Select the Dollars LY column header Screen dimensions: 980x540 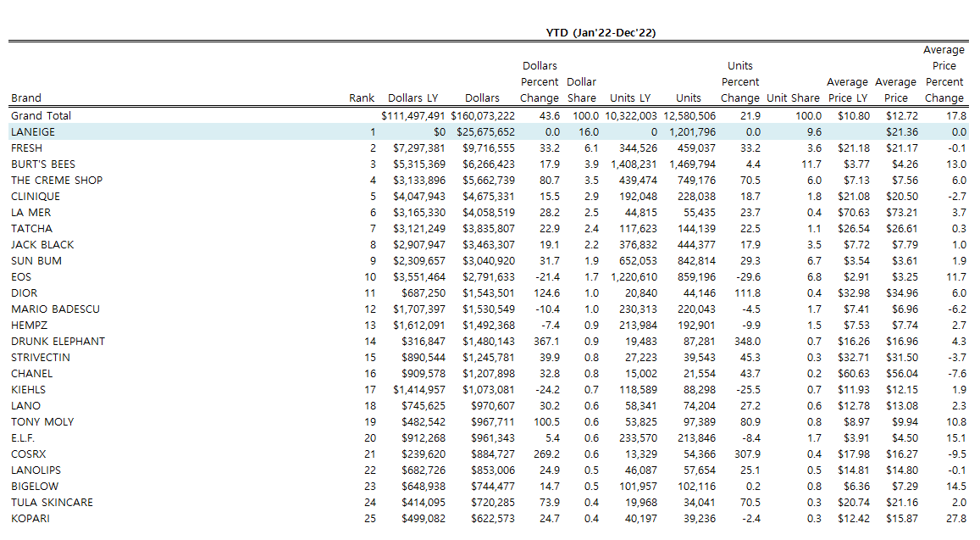point(416,98)
